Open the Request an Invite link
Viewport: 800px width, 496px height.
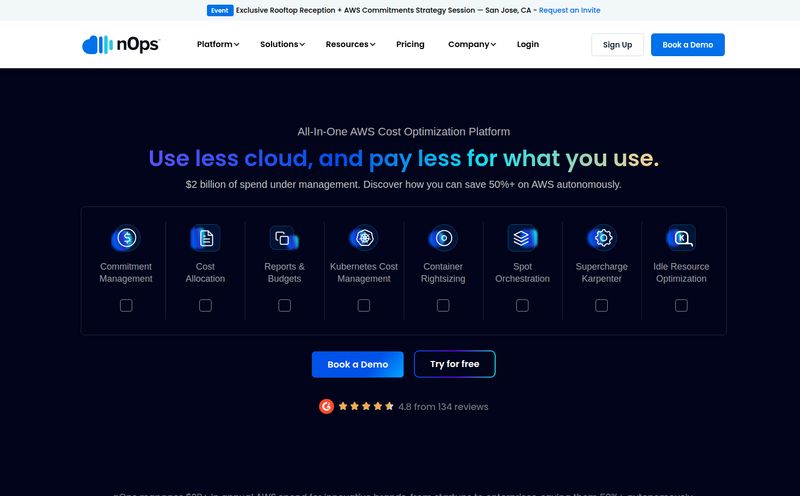click(569, 10)
